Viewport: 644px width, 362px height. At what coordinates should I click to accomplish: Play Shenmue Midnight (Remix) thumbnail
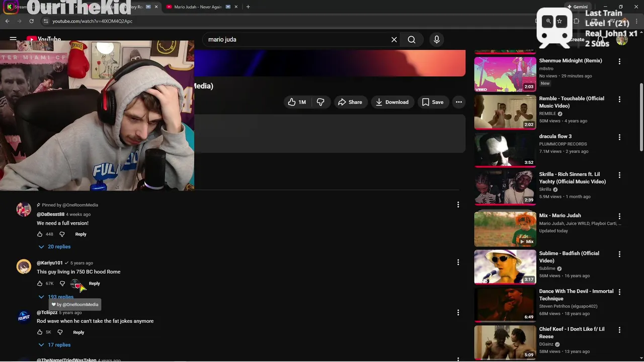[x=505, y=74]
